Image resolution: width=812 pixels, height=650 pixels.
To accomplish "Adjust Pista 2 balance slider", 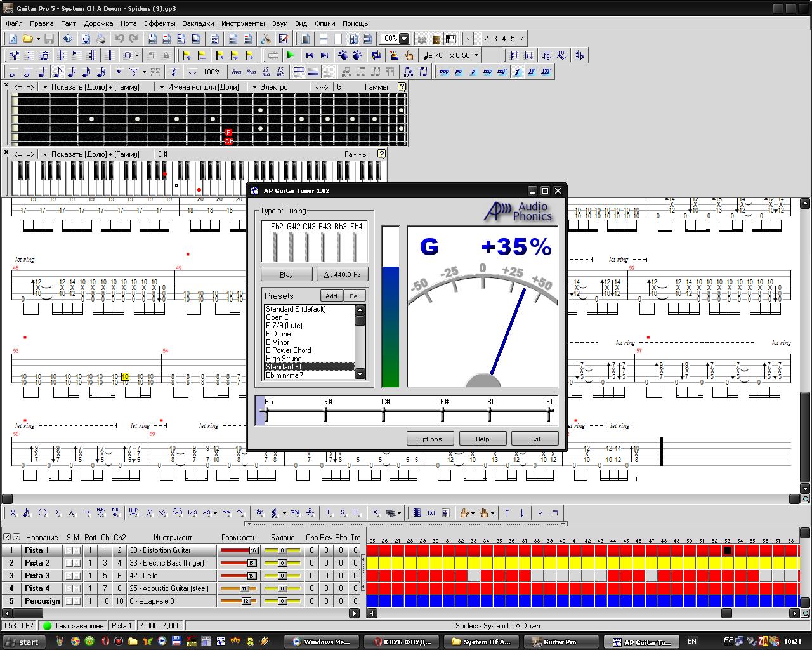I will (282, 563).
